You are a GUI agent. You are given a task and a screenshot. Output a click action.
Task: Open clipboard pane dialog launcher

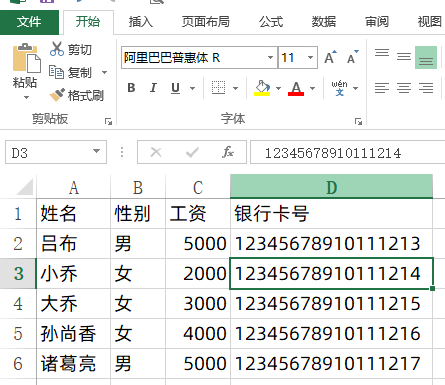(108, 122)
